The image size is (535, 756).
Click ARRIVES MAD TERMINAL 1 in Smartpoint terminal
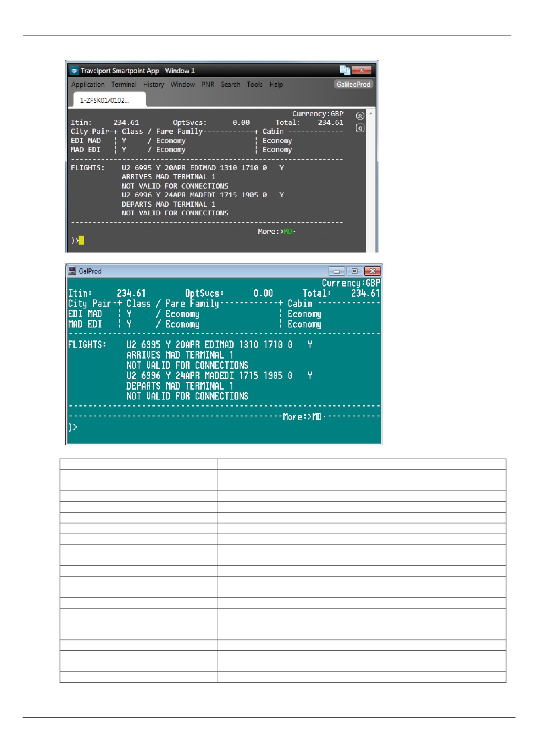(168, 176)
